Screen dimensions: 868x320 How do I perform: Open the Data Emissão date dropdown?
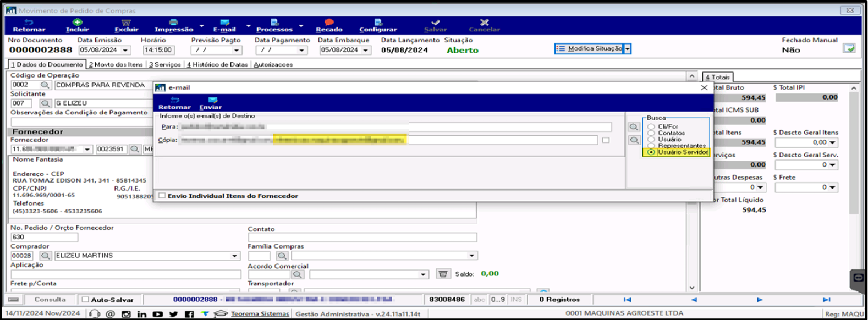pyautogui.click(x=125, y=50)
